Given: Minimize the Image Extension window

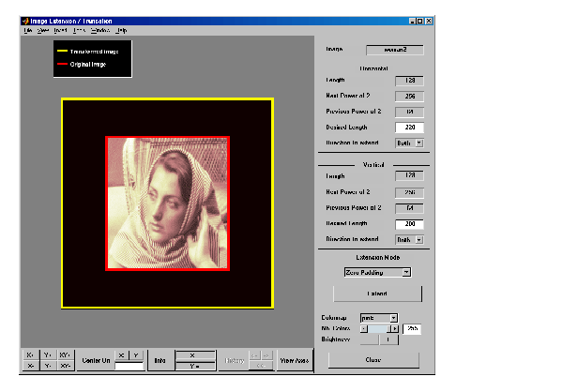Looking at the screenshot, I should (413, 22).
